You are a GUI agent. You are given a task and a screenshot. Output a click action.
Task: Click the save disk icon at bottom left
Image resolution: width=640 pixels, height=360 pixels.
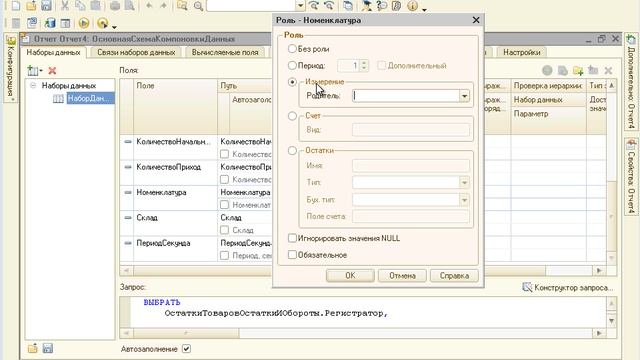(x=48, y=348)
